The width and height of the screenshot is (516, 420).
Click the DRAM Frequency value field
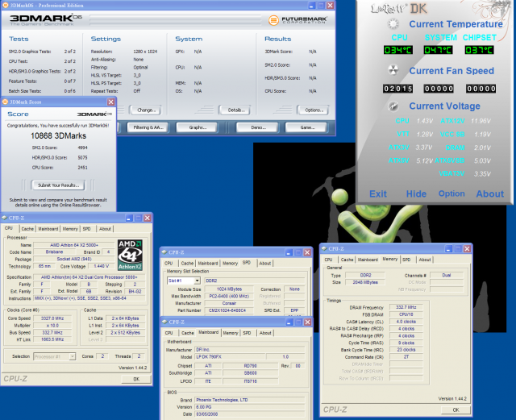406,307
